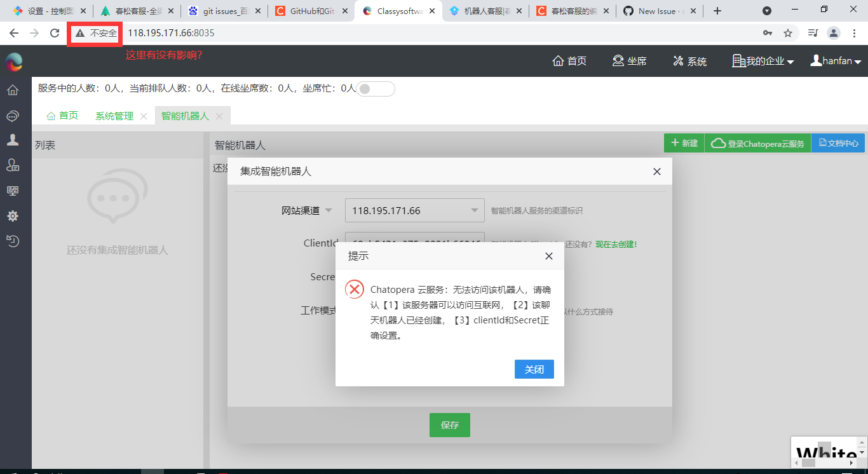
Task: Click the app logo at sidebar top
Action: click(14, 62)
